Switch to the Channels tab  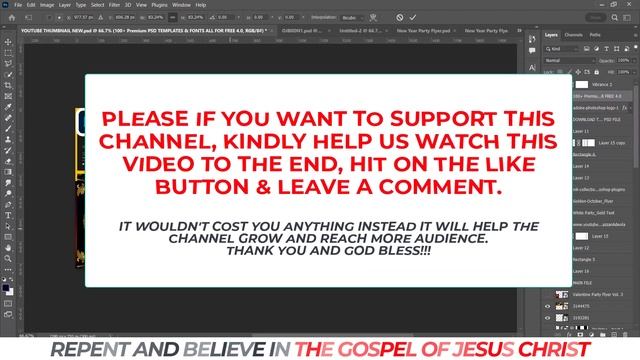point(573,35)
